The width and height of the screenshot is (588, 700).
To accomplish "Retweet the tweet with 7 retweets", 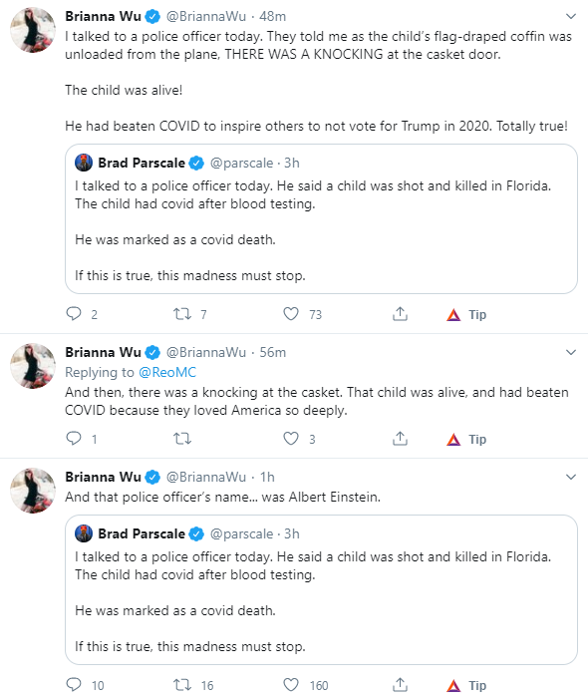I will [x=182, y=314].
